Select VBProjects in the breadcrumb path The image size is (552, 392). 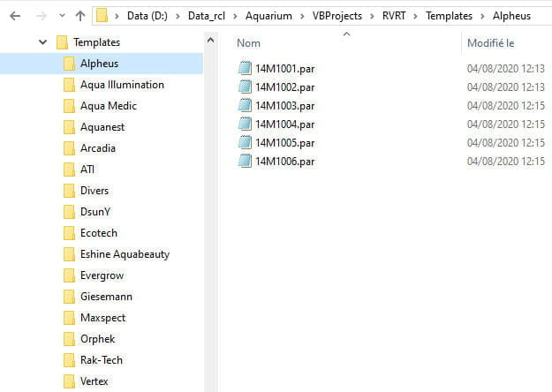pyautogui.click(x=336, y=16)
